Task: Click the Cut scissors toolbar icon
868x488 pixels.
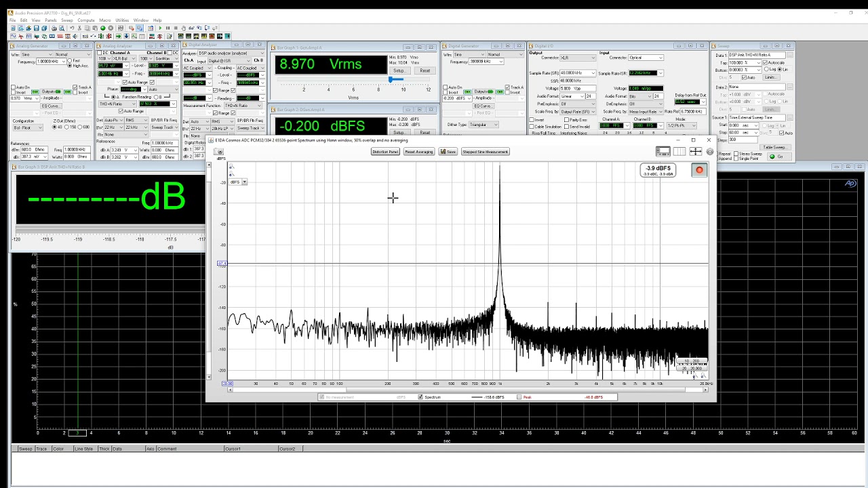Action: point(79,28)
